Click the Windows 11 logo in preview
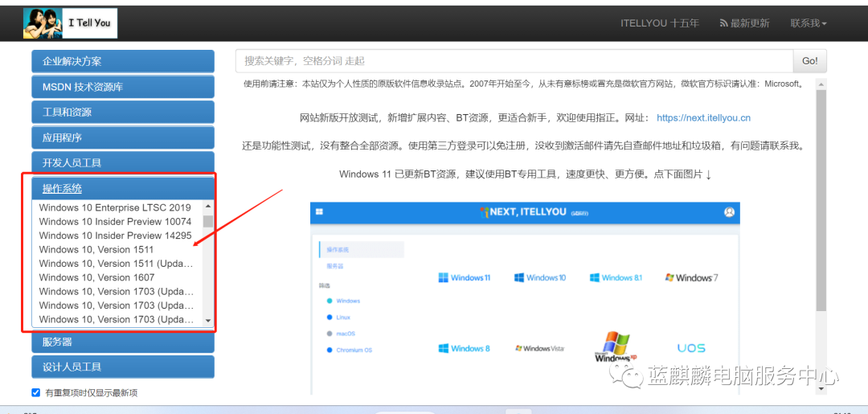Image resolution: width=868 pixels, height=414 pixels. tap(465, 277)
